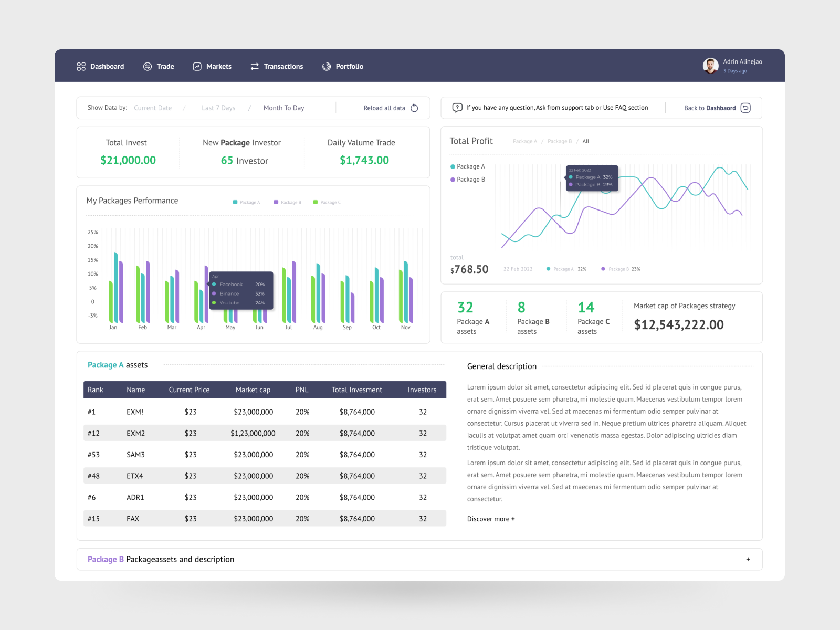Image resolution: width=840 pixels, height=630 pixels.
Task: Select the Portfolio spiral icon
Action: coord(325,66)
